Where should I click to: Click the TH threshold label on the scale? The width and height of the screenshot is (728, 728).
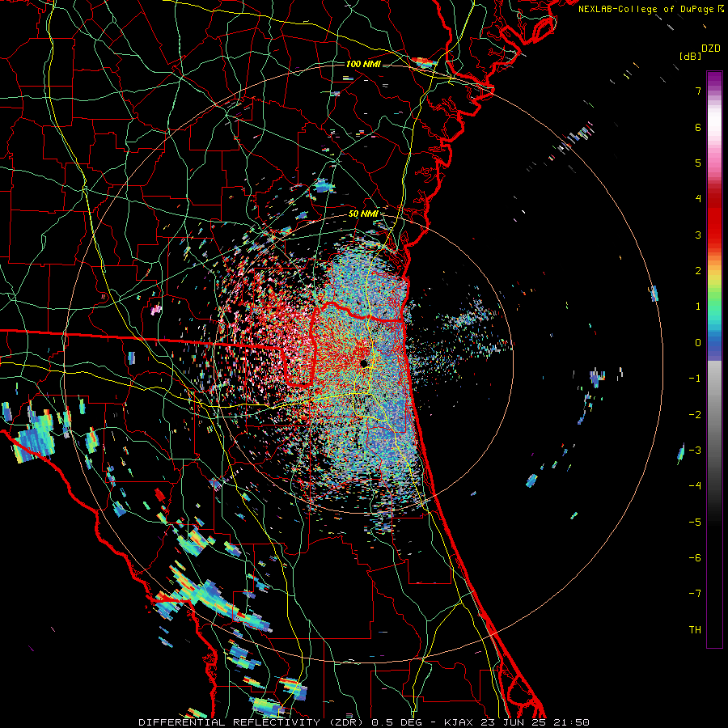695,630
